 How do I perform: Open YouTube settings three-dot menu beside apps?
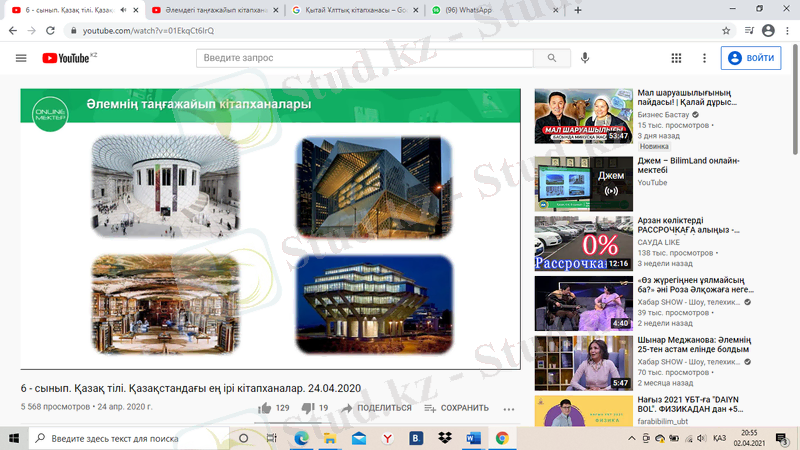704,58
